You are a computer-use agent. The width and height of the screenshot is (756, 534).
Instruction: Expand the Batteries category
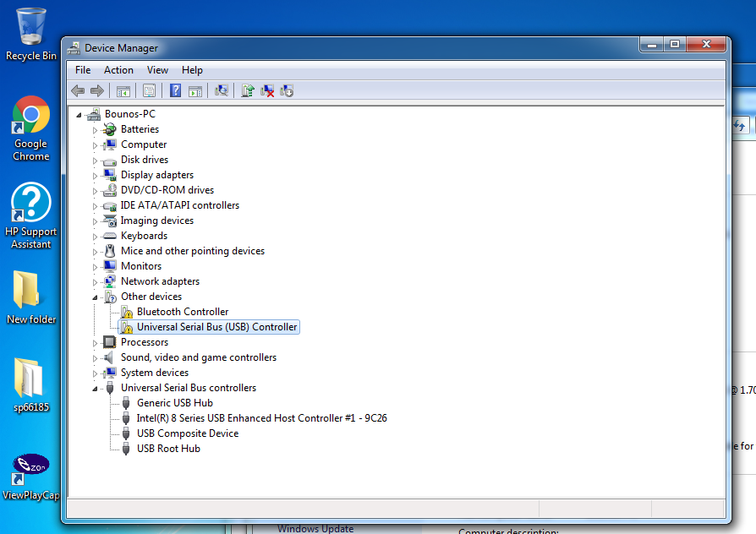click(96, 130)
